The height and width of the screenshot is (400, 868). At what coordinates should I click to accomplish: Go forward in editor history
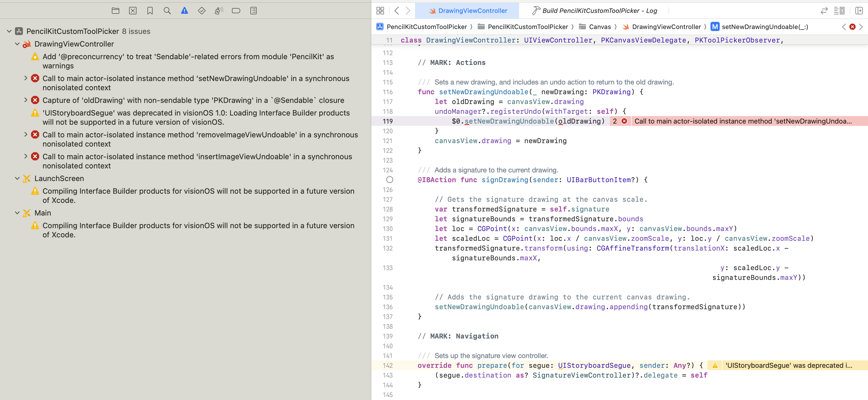coord(408,11)
